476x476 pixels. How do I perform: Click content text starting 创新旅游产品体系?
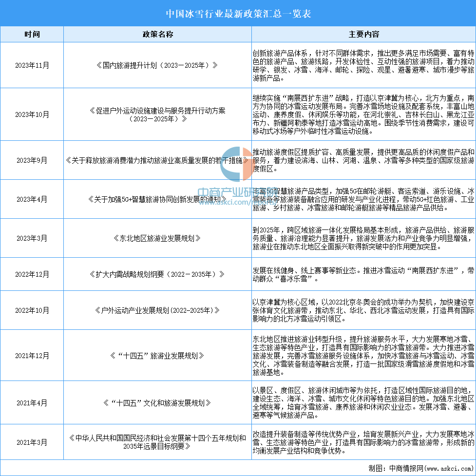click(x=363, y=66)
